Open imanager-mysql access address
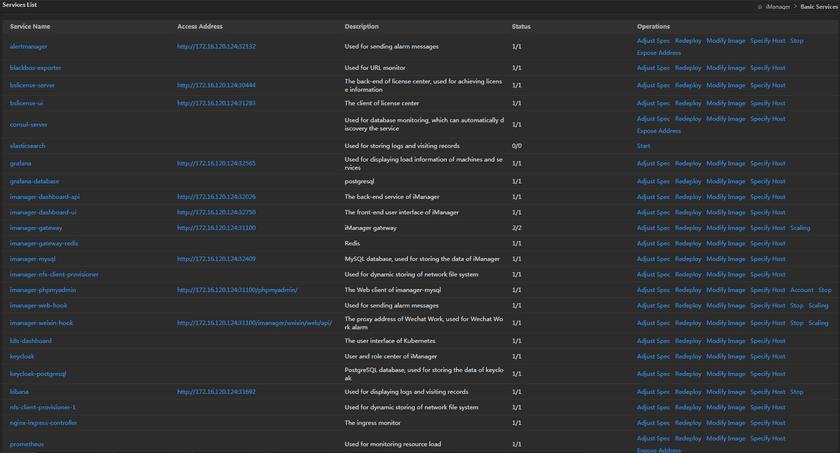Viewport: 840px width, 453px height. [x=216, y=259]
